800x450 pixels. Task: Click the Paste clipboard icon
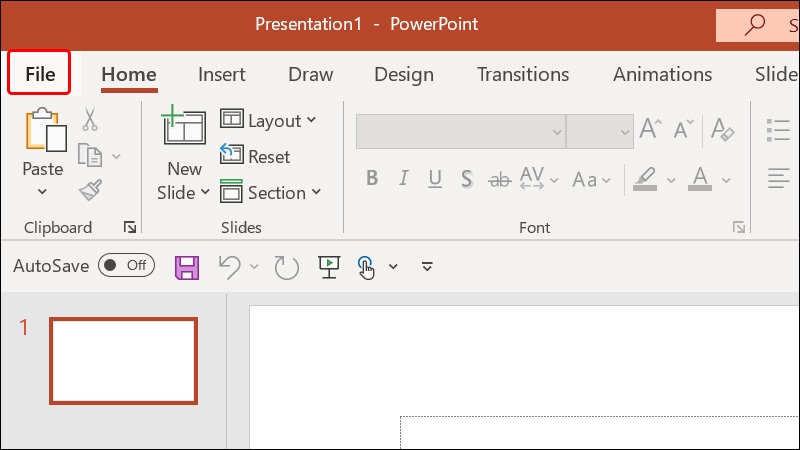click(46, 130)
